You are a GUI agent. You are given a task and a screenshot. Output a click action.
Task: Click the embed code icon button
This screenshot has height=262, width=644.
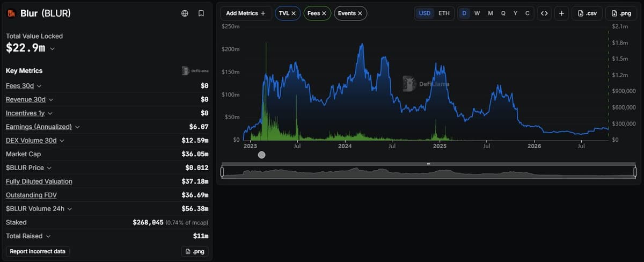pos(544,13)
